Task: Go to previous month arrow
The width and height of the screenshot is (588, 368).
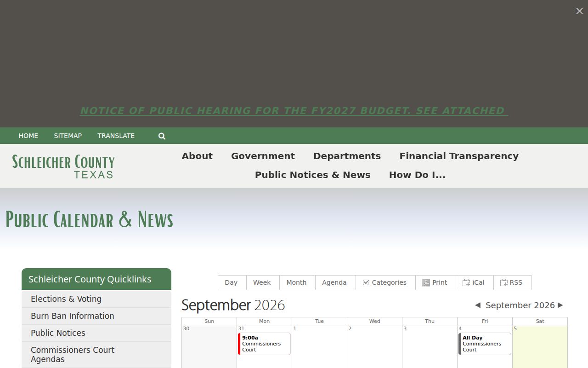Action: [x=478, y=305]
